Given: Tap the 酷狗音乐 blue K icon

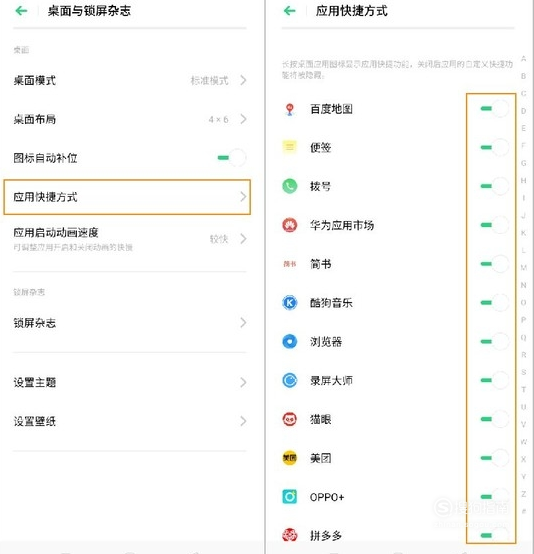Looking at the screenshot, I should click(x=290, y=303).
